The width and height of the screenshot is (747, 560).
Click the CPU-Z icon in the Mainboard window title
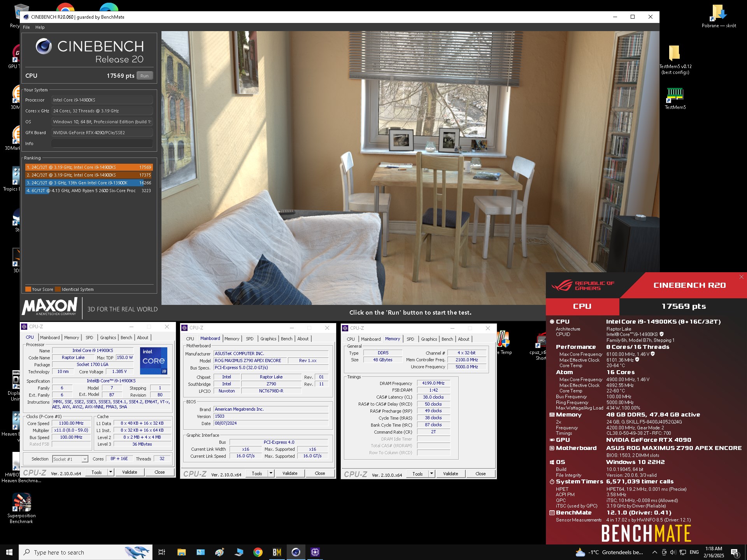tap(184, 328)
